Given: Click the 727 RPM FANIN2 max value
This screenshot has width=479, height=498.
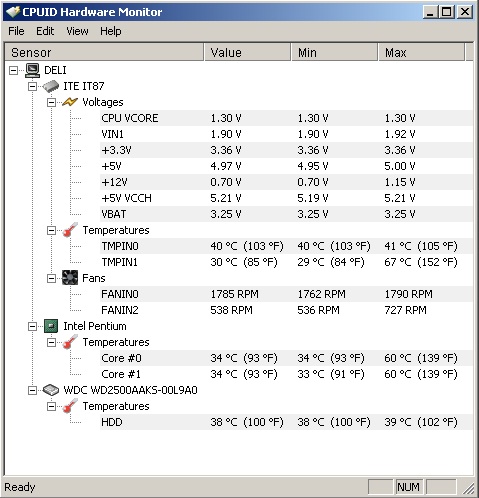Looking at the screenshot, I should (405, 310).
